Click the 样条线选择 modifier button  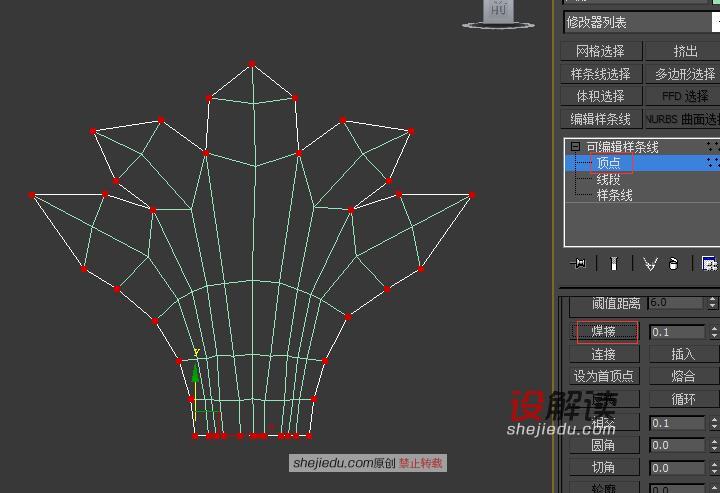601,73
